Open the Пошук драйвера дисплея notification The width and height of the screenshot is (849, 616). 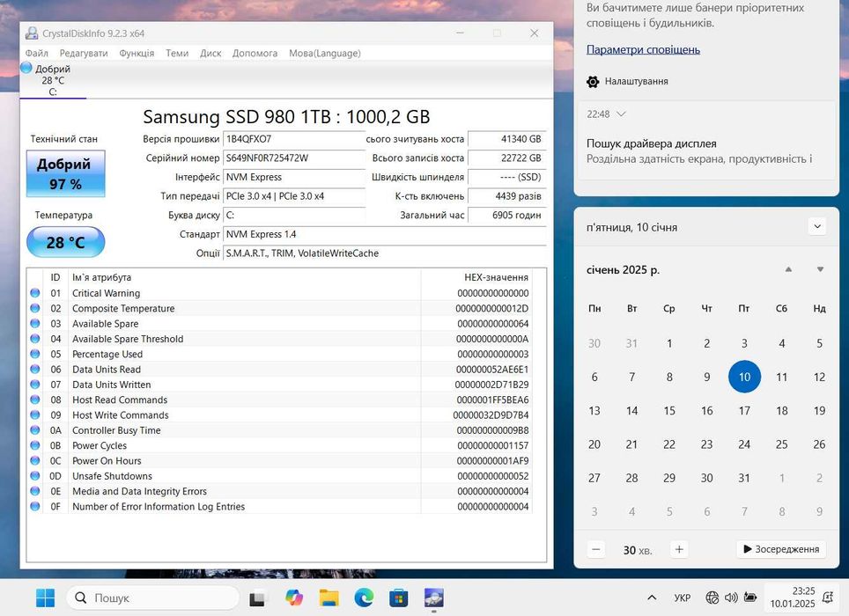pyautogui.click(x=706, y=151)
